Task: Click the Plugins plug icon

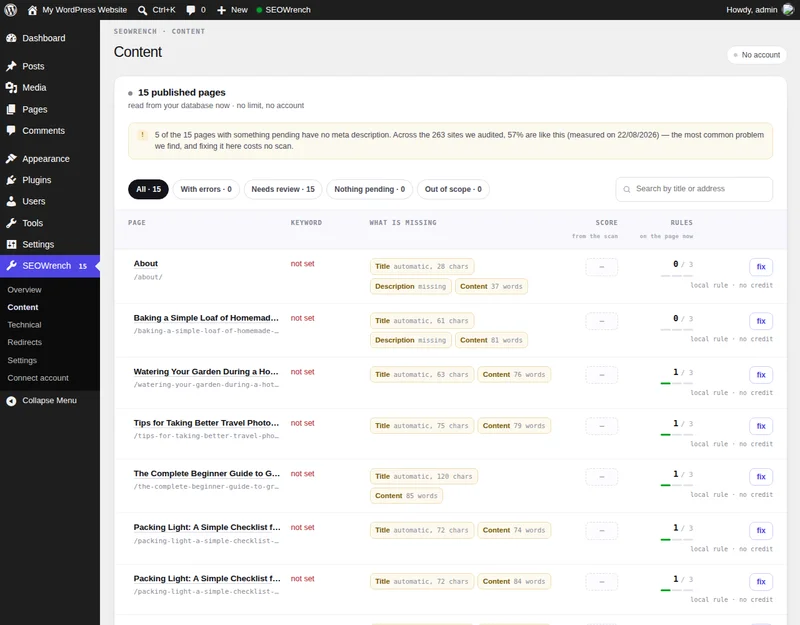Action: (11, 180)
